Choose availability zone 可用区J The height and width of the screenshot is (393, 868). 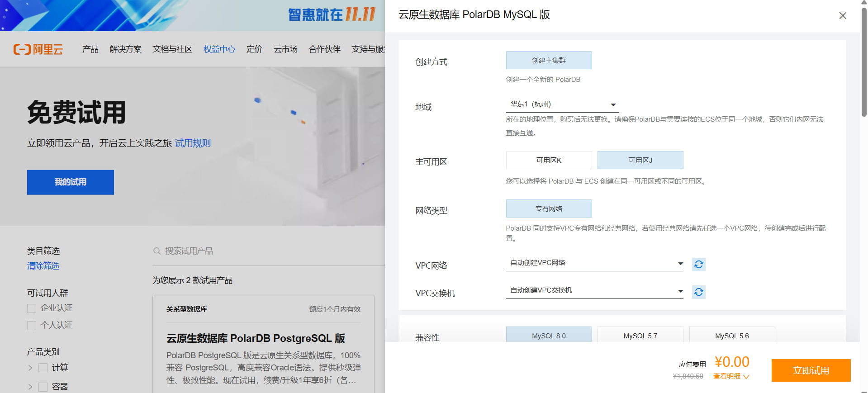(640, 160)
